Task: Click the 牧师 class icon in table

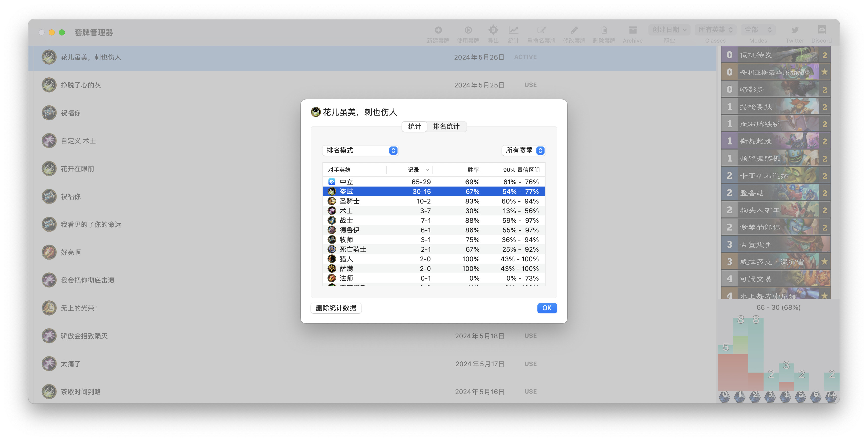Action: [x=332, y=240]
